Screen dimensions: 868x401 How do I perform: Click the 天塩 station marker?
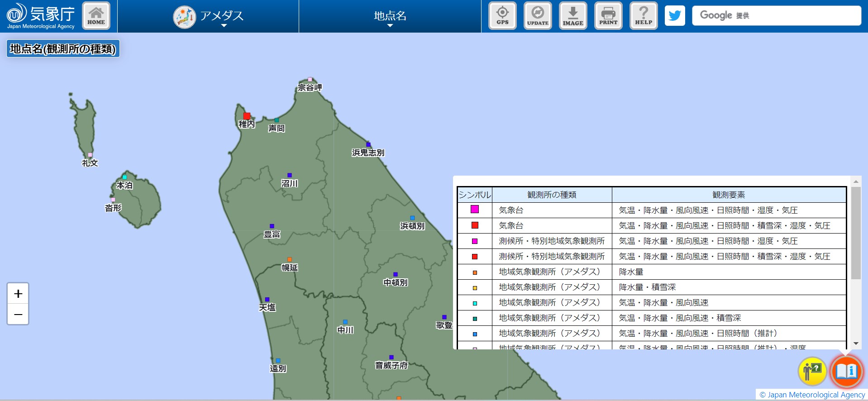click(x=267, y=299)
